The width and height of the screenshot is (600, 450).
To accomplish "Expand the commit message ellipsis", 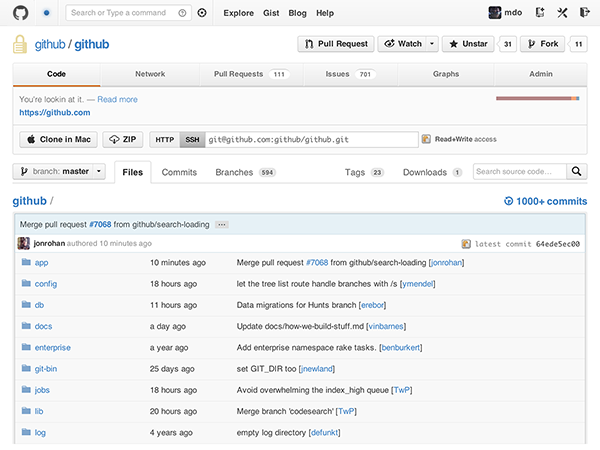I will pos(222,225).
